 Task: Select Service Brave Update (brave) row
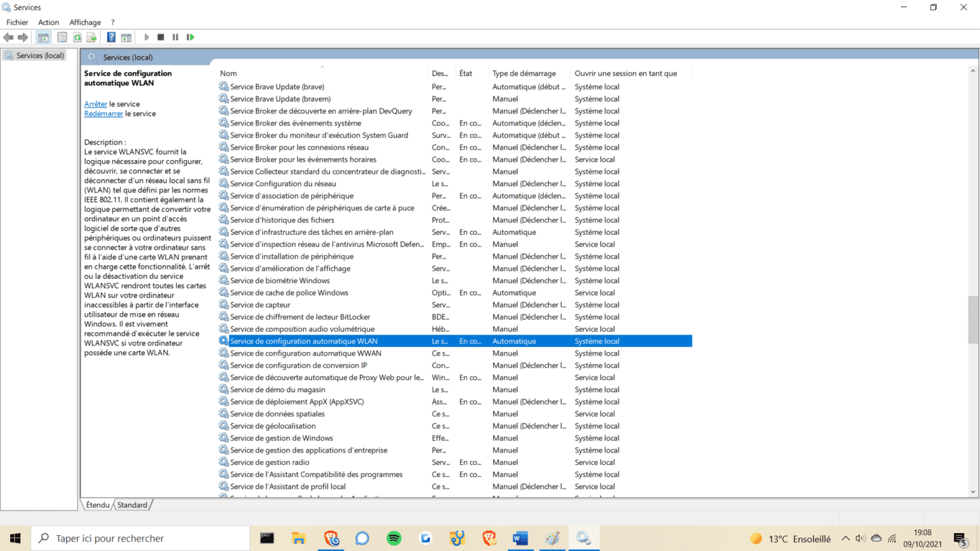[x=455, y=87]
